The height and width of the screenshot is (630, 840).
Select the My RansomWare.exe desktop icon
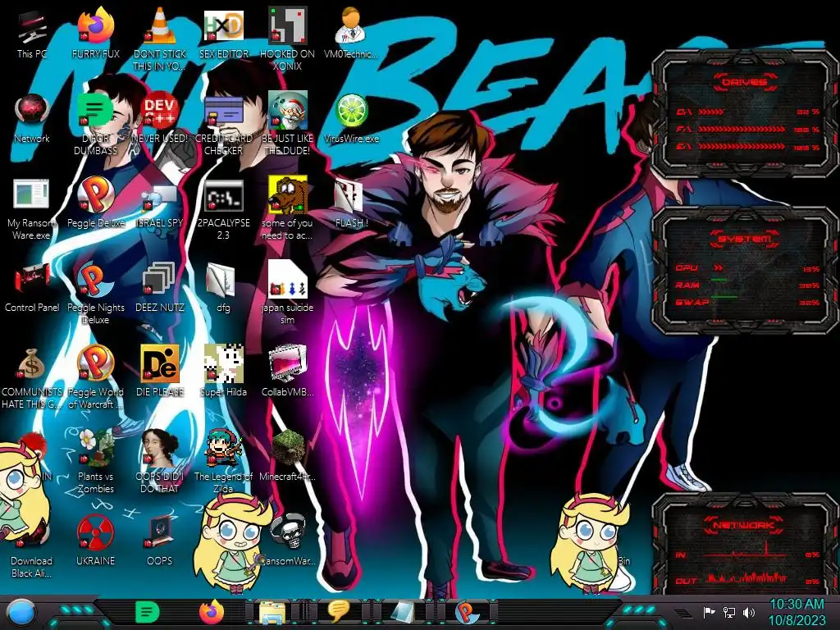(31, 209)
